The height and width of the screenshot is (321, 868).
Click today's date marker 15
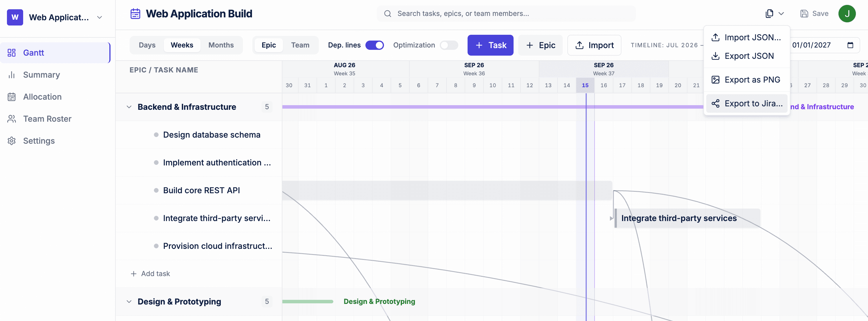(585, 85)
